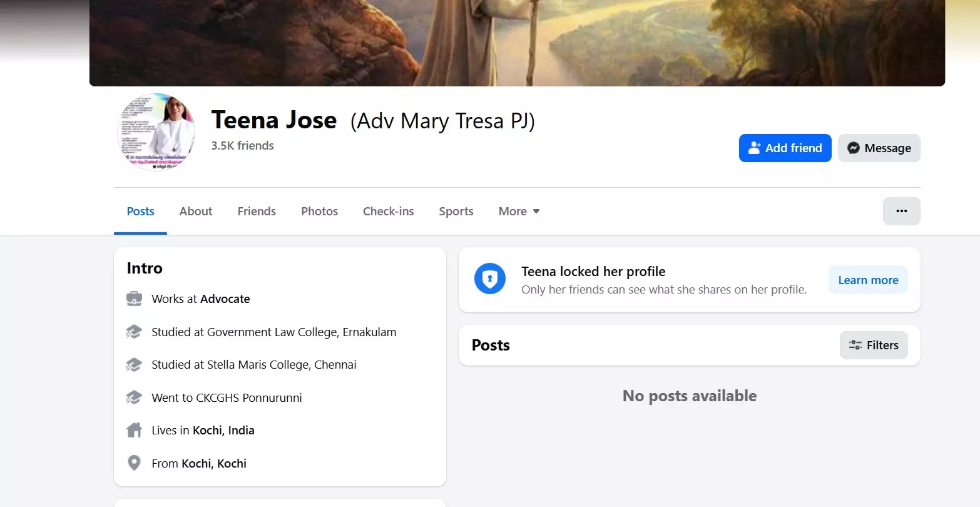Click the location pin icon beside From Kochi
This screenshot has width=980, height=507.
(x=134, y=464)
